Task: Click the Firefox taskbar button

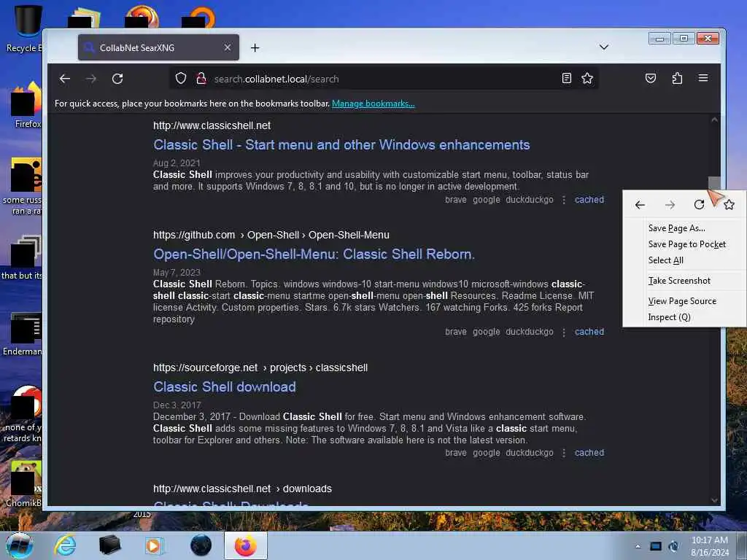Action: pos(245,545)
